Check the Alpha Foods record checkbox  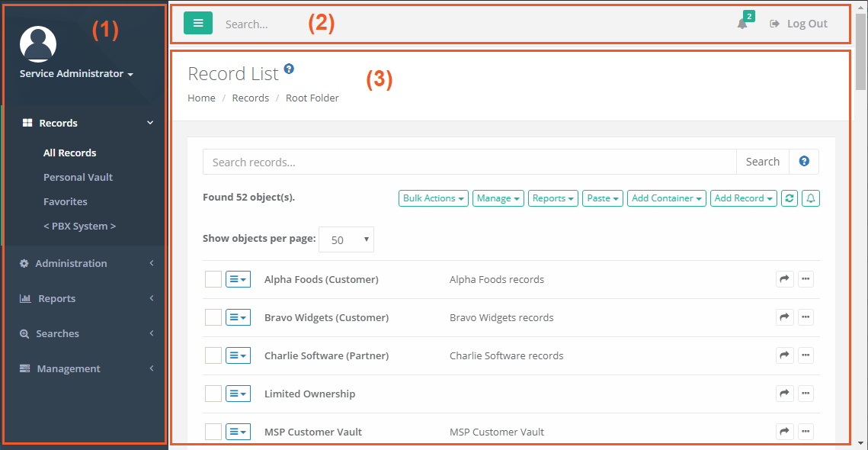(x=213, y=279)
